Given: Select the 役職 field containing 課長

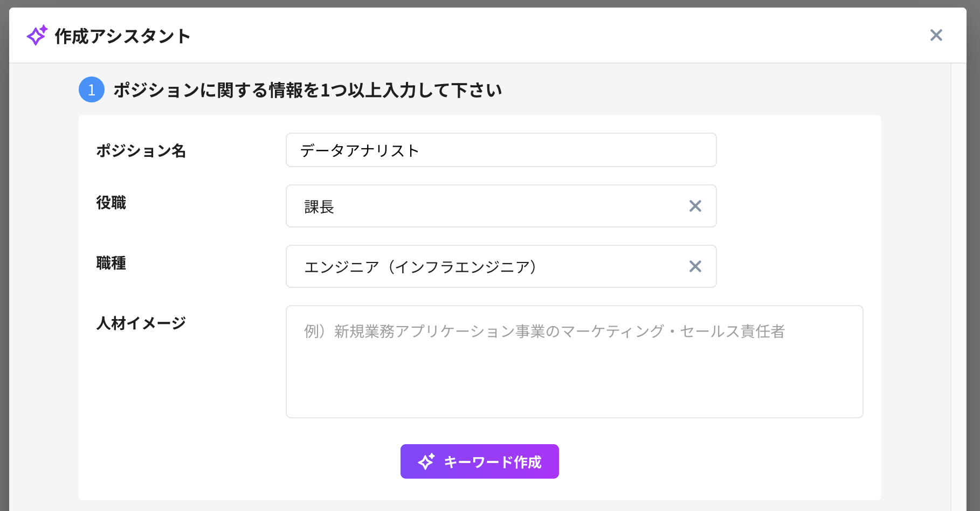Looking at the screenshot, I should [485, 206].
